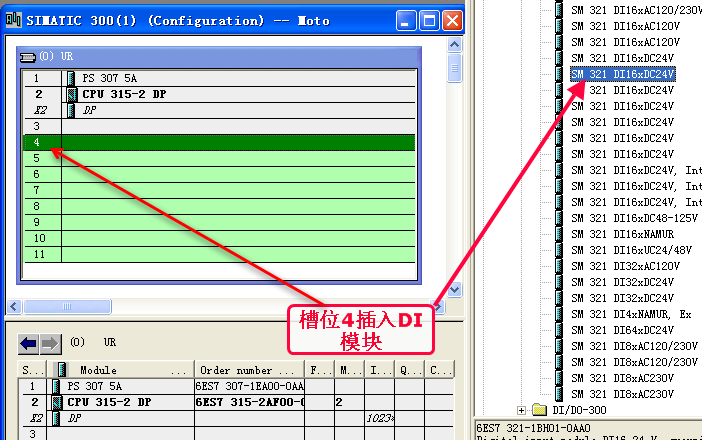Select SM 321 DI16xUC24/48V

click(631, 250)
